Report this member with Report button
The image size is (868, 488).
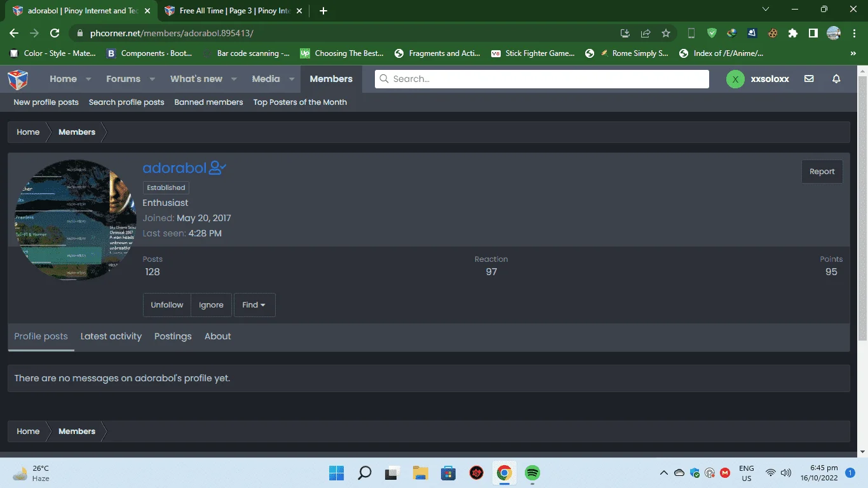tap(822, 172)
